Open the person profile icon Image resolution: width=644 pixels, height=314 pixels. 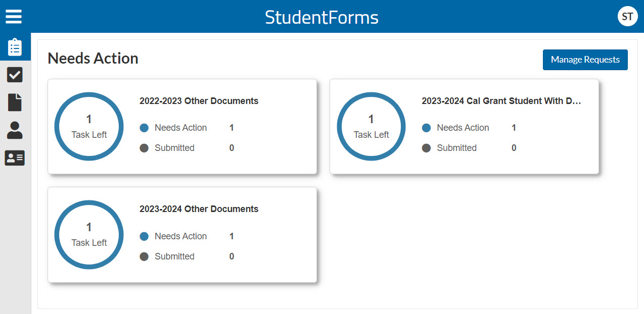(x=15, y=130)
